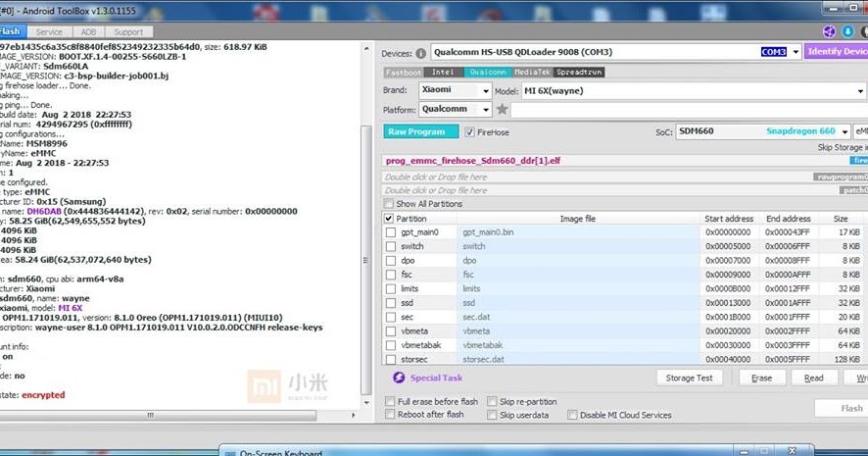Click the blue download icon in header
This screenshot has height=456, width=868.
(847, 31)
